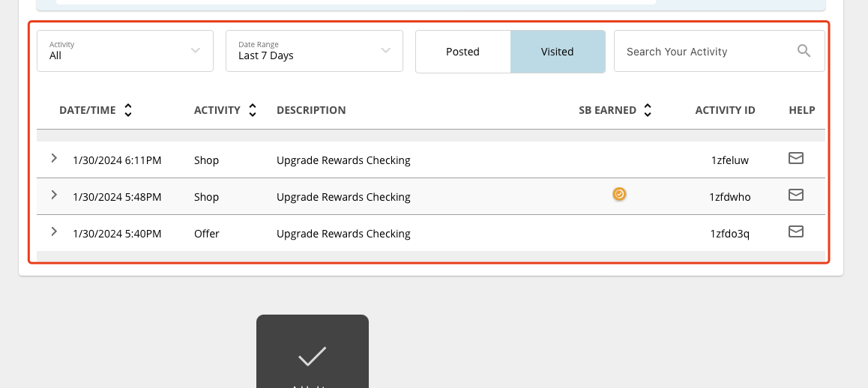This screenshot has height=388, width=868.
Task: Sort by Activity column arrows
Action: (x=253, y=110)
